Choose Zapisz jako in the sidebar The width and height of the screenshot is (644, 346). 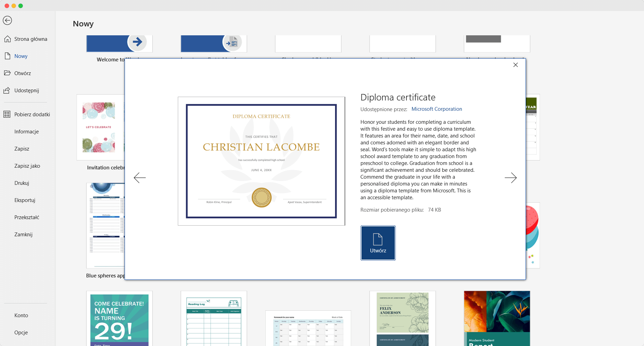pyautogui.click(x=27, y=166)
